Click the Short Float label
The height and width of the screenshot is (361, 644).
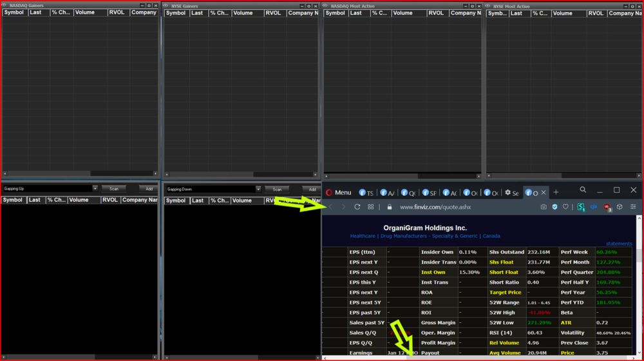point(504,272)
